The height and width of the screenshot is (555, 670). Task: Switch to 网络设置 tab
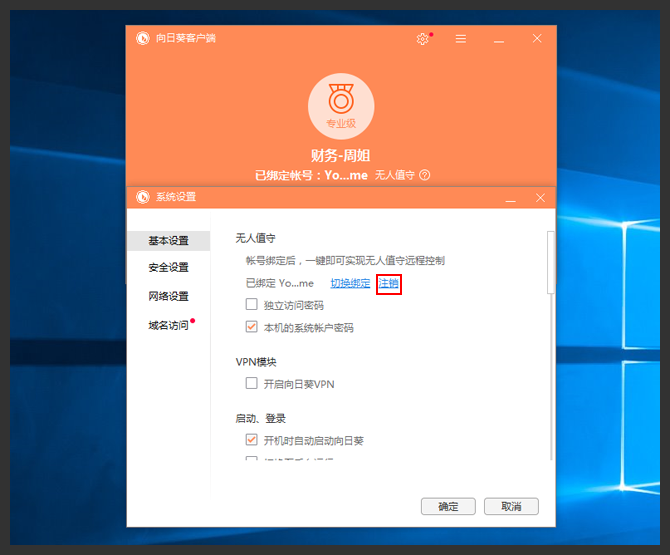tap(168, 296)
